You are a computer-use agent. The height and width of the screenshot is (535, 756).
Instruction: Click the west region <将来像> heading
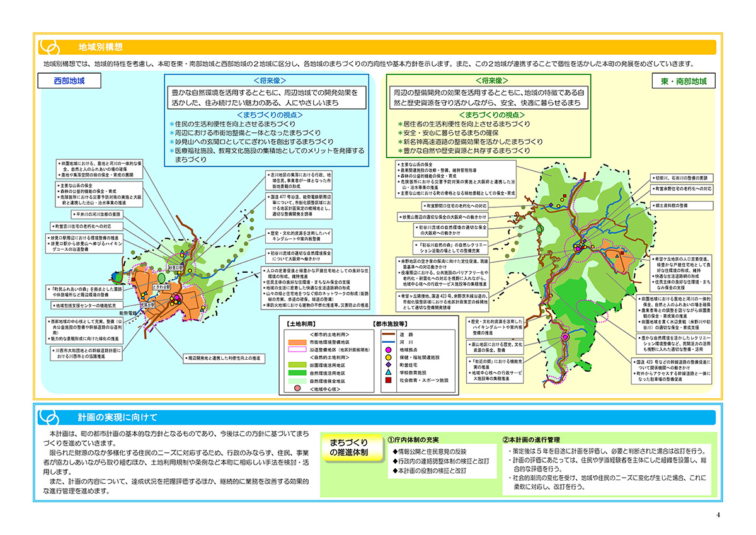click(x=270, y=81)
